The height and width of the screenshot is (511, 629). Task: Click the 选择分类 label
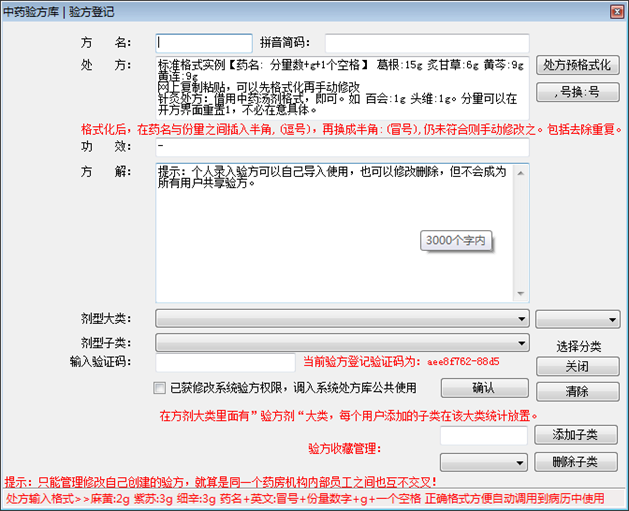tap(578, 347)
